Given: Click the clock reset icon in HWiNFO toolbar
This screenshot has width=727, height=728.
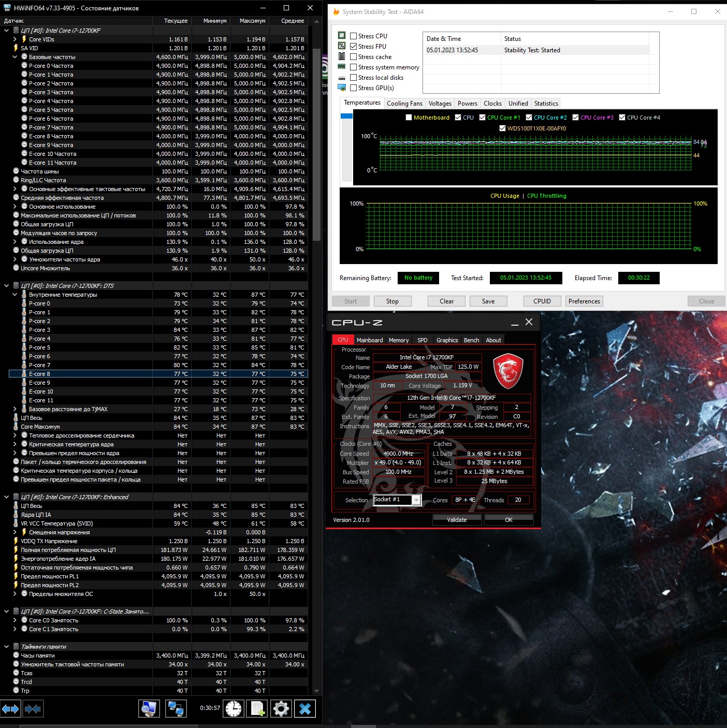Looking at the screenshot, I should pyautogui.click(x=234, y=708).
